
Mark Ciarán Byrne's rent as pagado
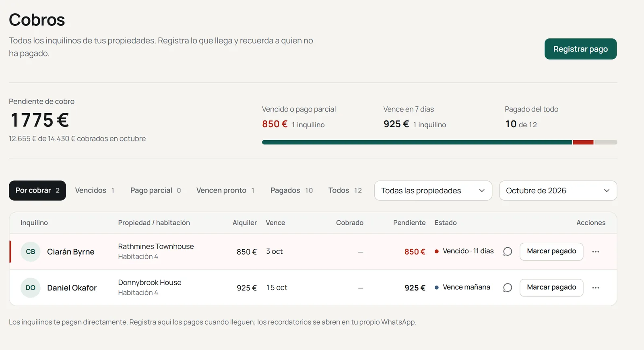pos(551,251)
